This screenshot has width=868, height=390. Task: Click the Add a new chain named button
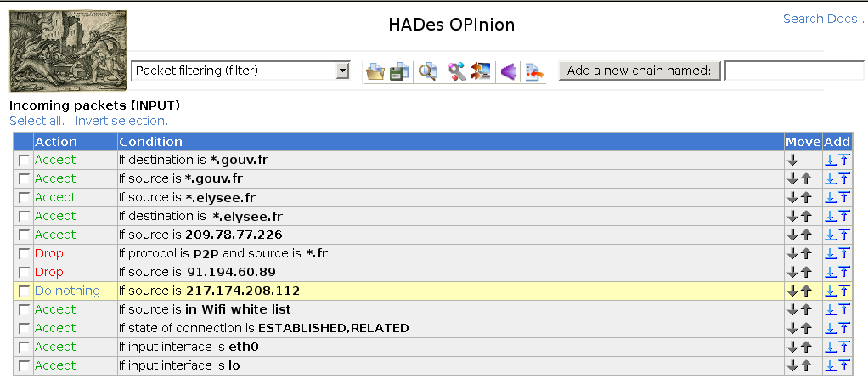tap(640, 71)
